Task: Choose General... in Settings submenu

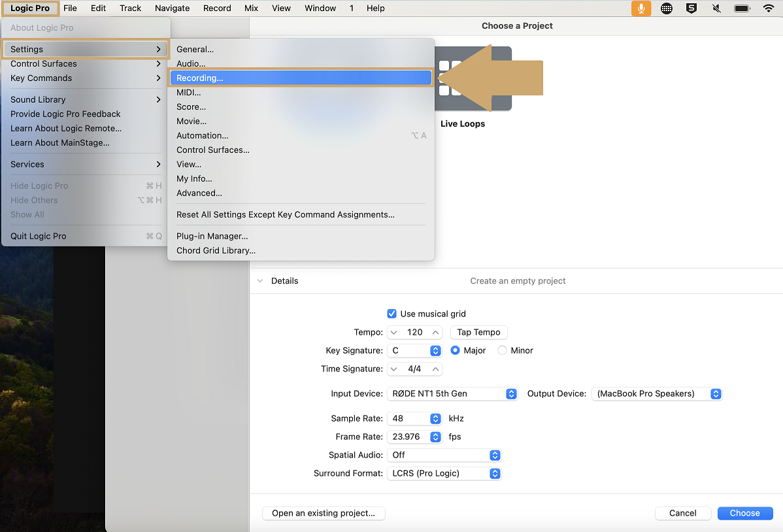Action: [301, 50]
